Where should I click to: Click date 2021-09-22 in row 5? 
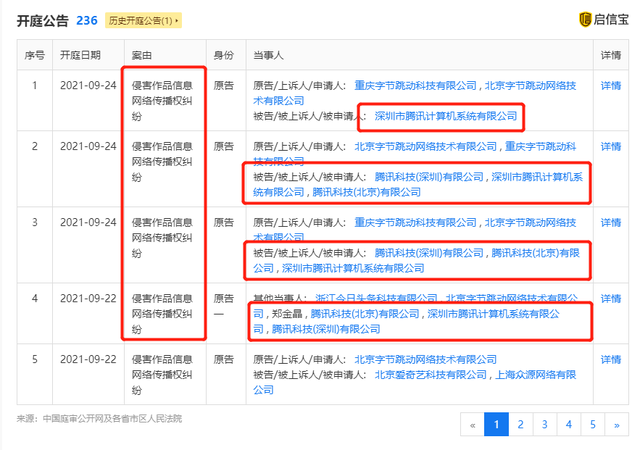click(x=88, y=359)
